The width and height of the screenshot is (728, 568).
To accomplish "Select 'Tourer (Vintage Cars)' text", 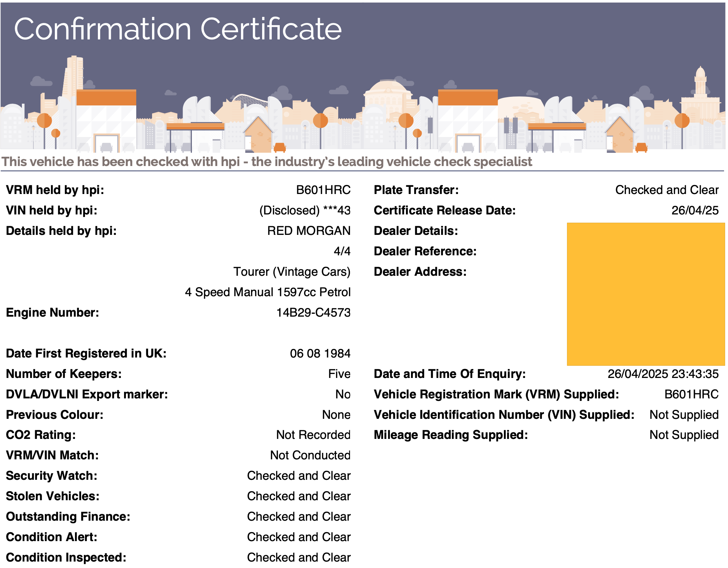I will pos(292,272).
